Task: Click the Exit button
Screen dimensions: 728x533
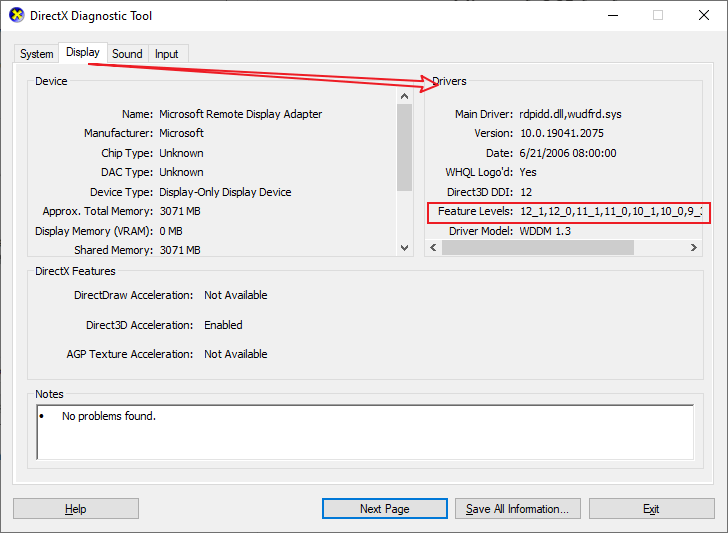Action: click(651, 509)
